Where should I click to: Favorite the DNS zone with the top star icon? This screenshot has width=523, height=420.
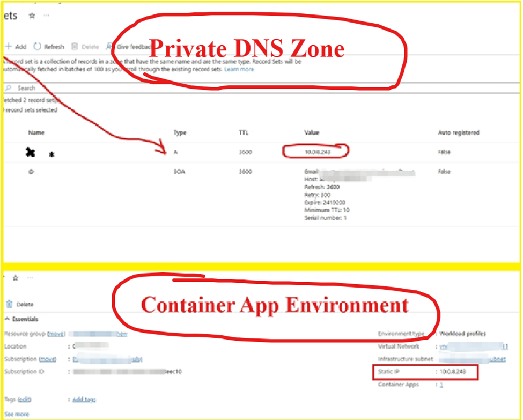(x=32, y=16)
